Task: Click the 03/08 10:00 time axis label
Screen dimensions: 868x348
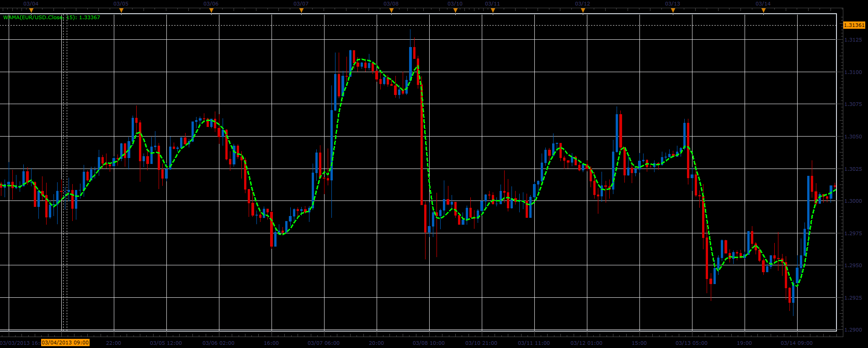Action: point(429,343)
